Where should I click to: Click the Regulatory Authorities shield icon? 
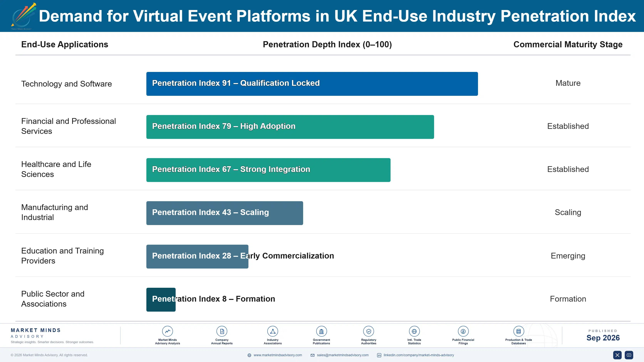click(368, 331)
